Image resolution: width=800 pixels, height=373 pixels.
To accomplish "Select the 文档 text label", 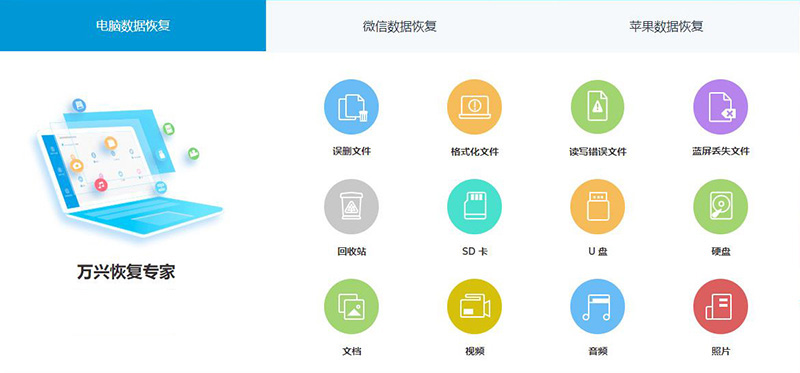I will (x=352, y=351).
